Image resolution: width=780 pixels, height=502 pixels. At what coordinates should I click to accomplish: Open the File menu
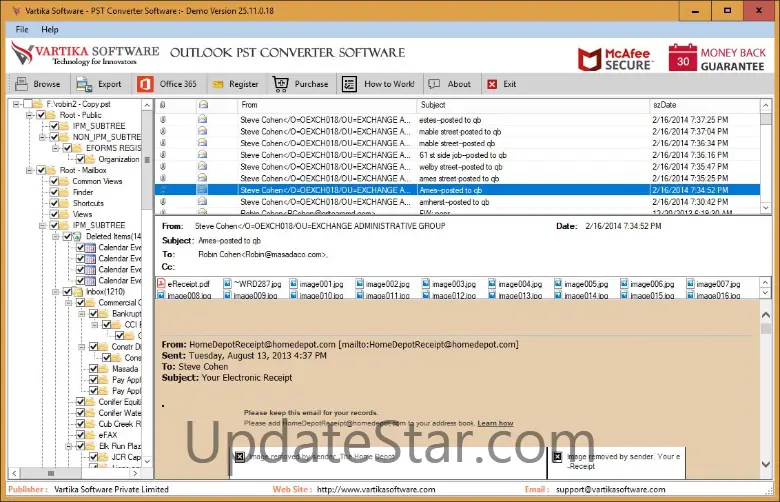coord(22,29)
